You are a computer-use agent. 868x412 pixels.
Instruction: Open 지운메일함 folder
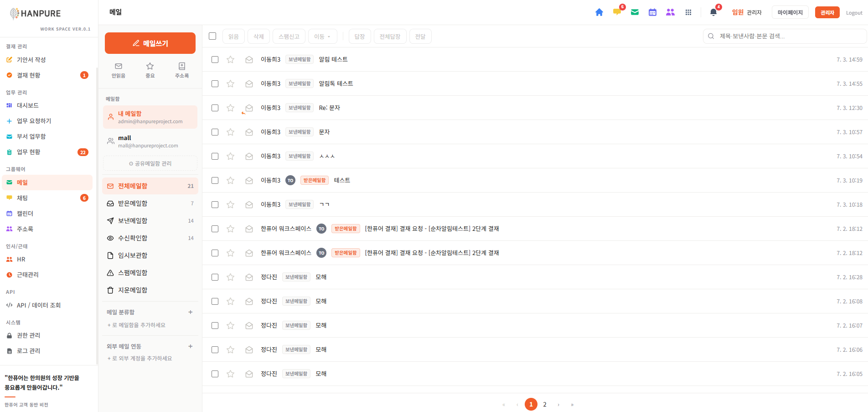click(150, 290)
